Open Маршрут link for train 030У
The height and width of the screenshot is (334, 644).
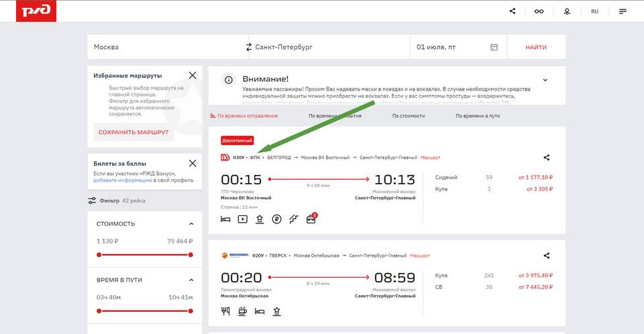[430, 158]
